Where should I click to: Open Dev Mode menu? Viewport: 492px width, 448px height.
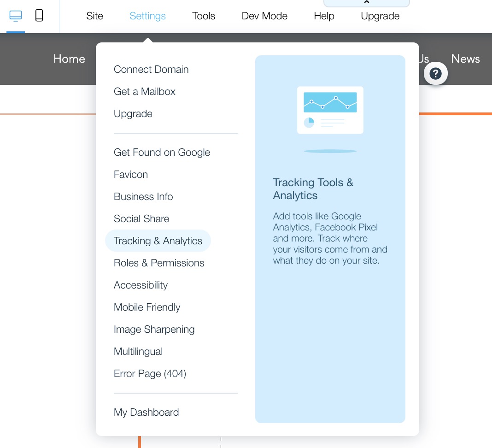coord(264,16)
